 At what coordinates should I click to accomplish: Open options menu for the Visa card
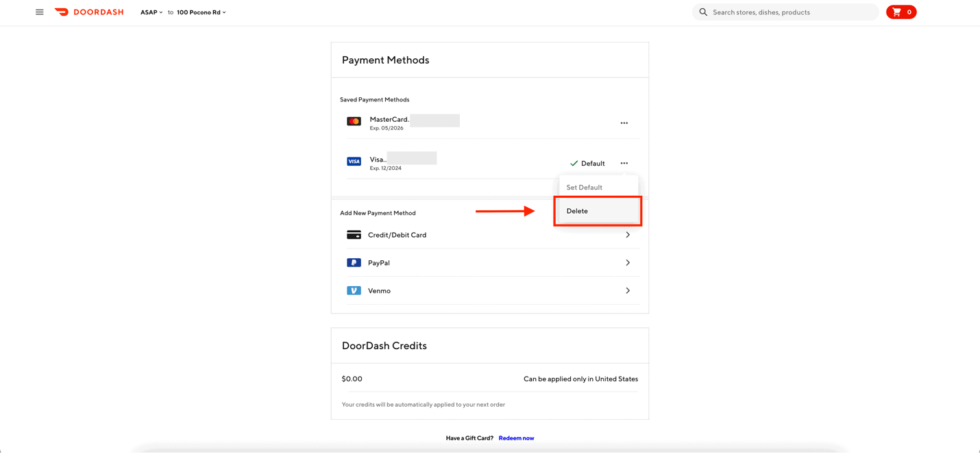pos(624,164)
